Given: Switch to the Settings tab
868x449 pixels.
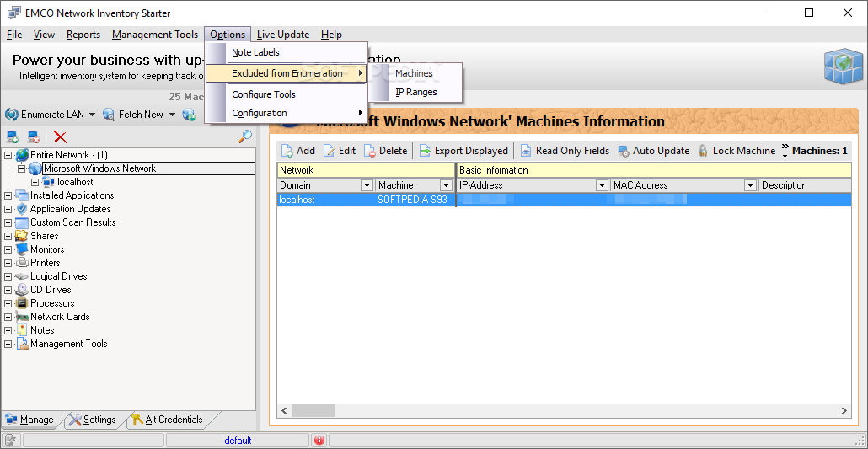Looking at the screenshot, I should pos(93,420).
